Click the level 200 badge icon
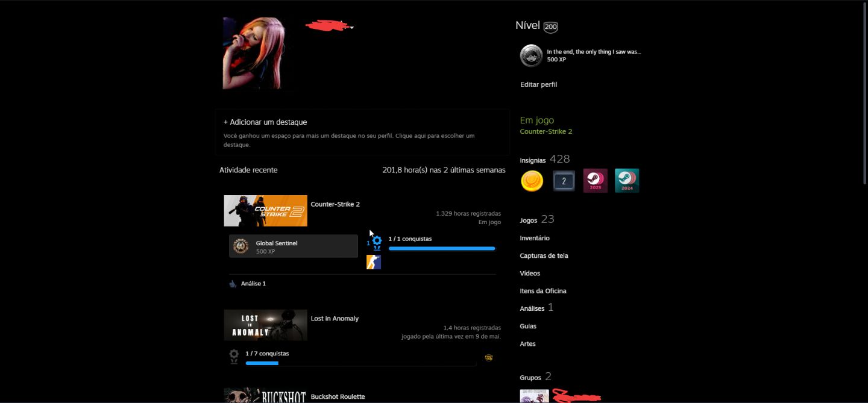868x403 pixels. 550,27
